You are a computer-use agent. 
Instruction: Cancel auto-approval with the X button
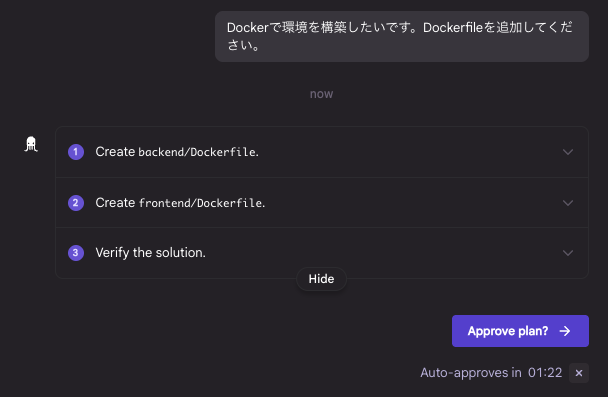tap(579, 373)
